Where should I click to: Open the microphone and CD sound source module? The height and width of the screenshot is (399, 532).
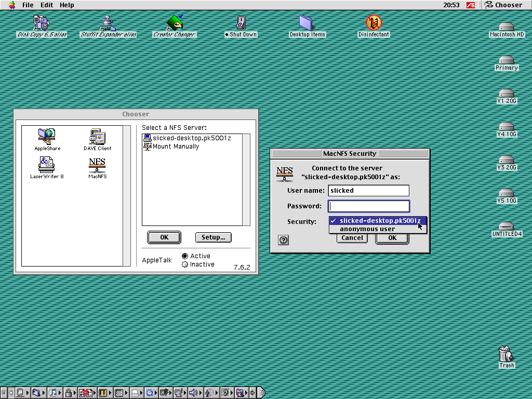pos(211,393)
